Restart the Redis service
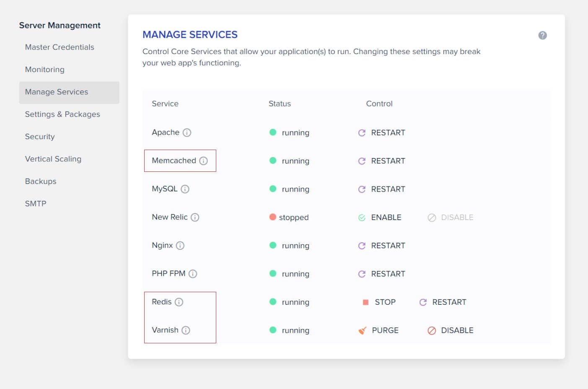The width and height of the screenshot is (588, 389). pyautogui.click(x=443, y=302)
